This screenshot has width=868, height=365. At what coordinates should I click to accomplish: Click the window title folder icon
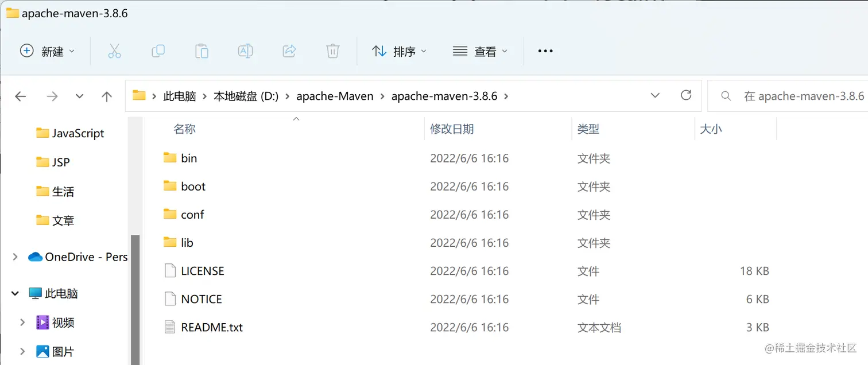click(x=12, y=13)
